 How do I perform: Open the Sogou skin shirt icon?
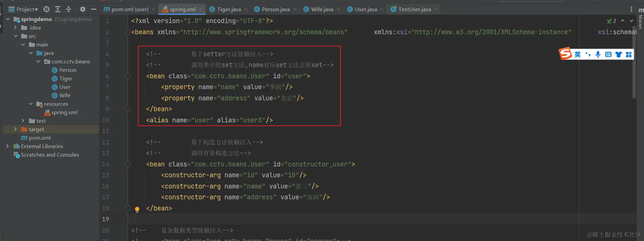click(619, 54)
